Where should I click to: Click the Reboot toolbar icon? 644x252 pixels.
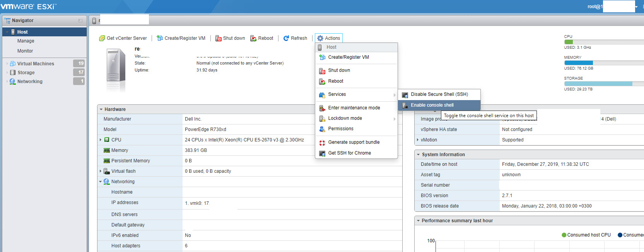click(253, 38)
